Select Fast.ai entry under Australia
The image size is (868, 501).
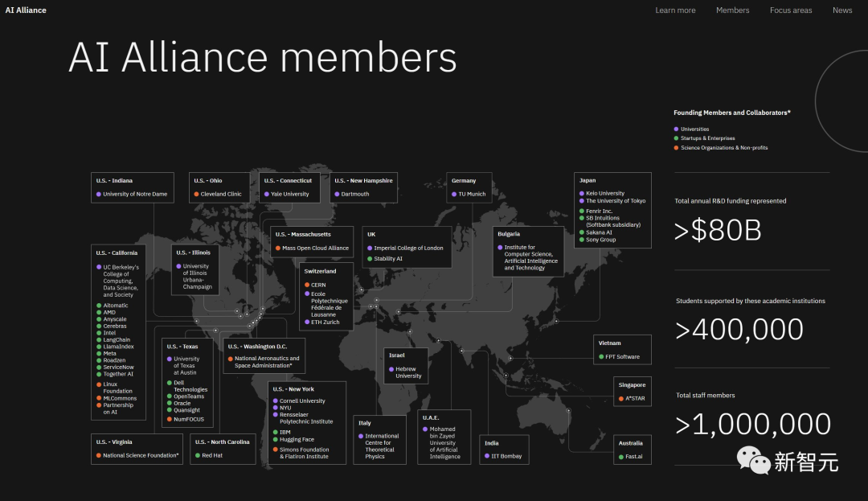(x=631, y=457)
